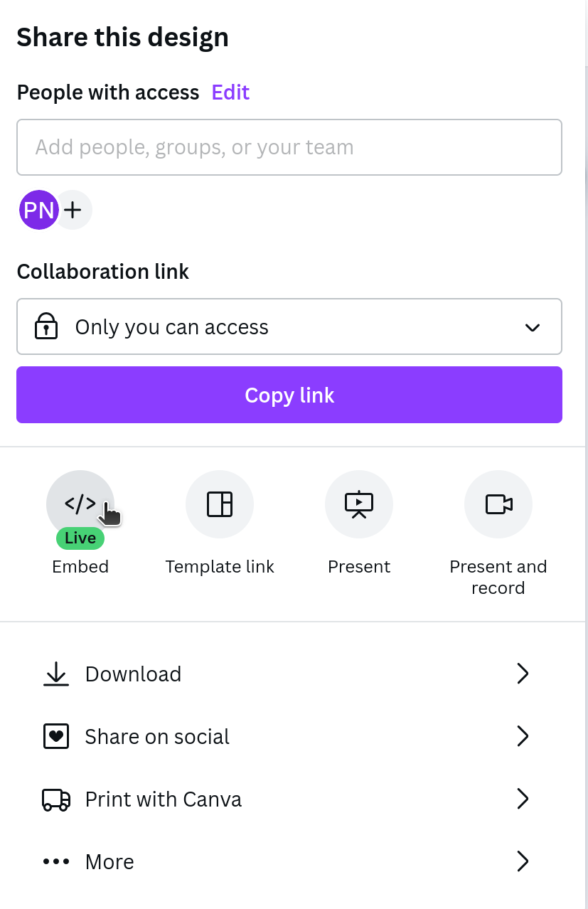Click the lock icon on collaboration access

tap(46, 326)
